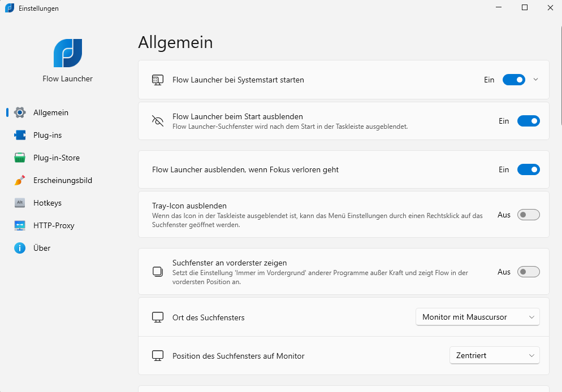
Task: Open the Ort des Suchfensters dropdown
Action: coord(477,317)
